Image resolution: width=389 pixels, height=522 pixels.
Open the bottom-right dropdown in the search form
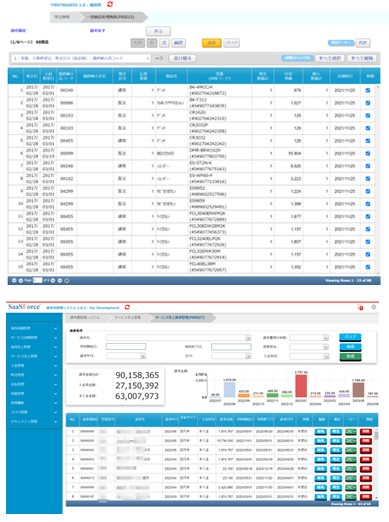(x=309, y=356)
